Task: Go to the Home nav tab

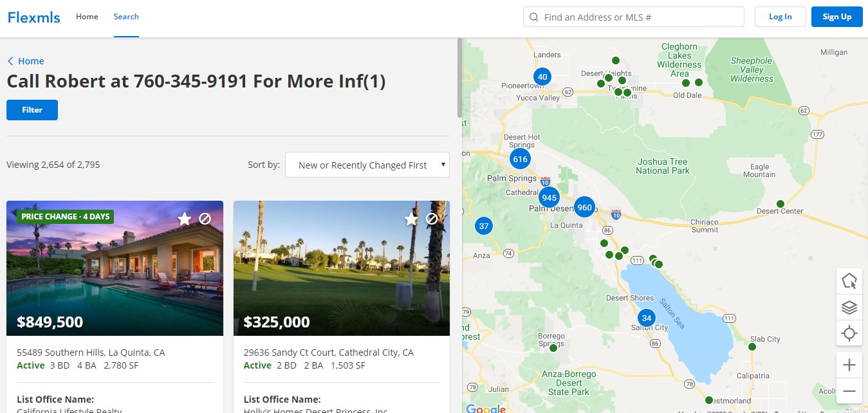Action: coord(87,17)
